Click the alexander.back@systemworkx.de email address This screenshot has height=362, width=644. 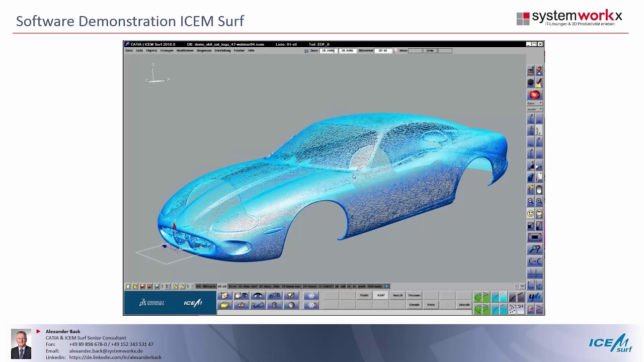[x=106, y=351]
